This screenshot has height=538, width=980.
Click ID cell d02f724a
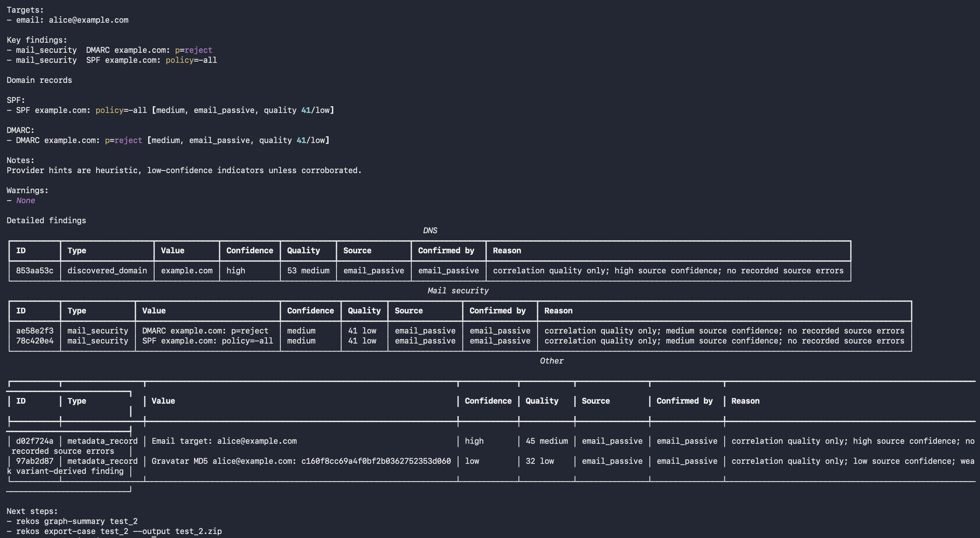click(35, 441)
